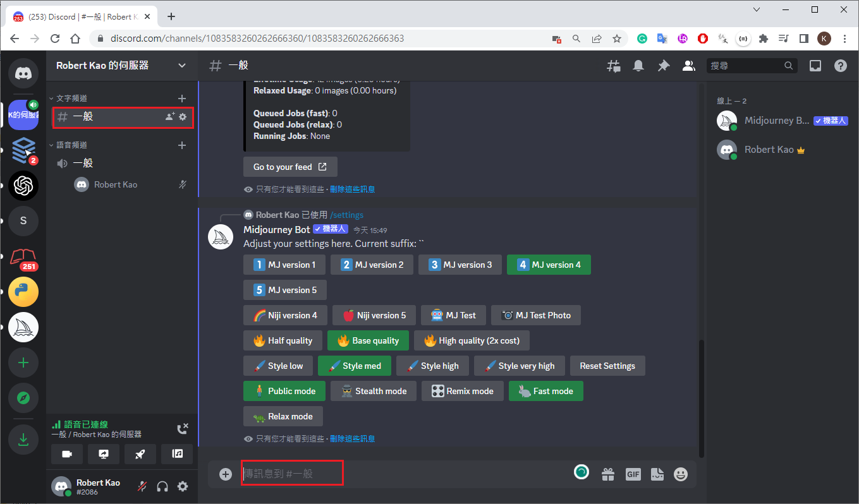The width and height of the screenshot is (859, 504).
Task: Open user settings gear icon
Action: pos(183,486)
